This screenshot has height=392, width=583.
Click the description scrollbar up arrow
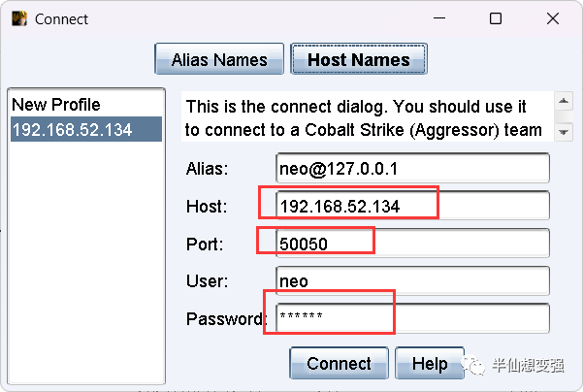point(564,101)
